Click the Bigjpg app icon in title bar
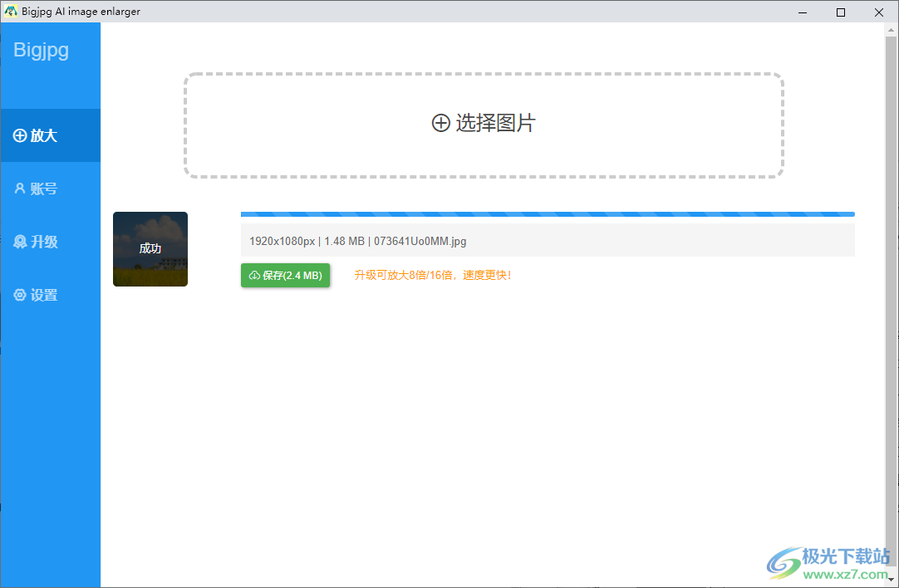The width and height of the screenshot is (899, 588). pyautogui.click(x=10, y=11)
